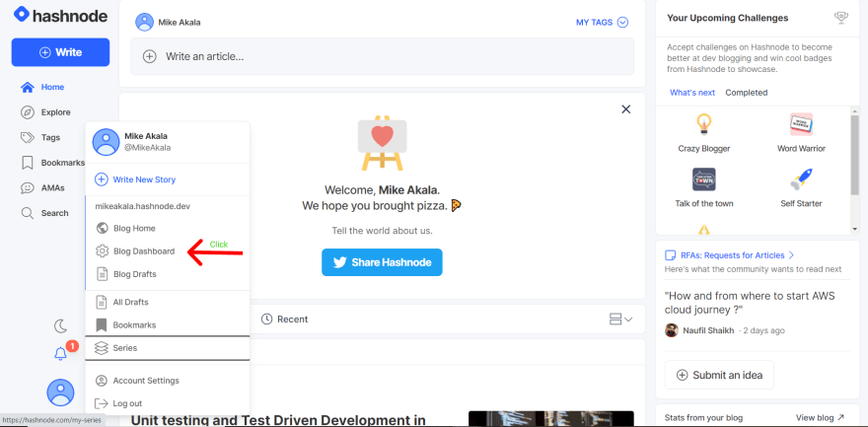Select the Completed tab
Screen dimensions: 868x427
pyautogui.click(x=747, y=93)
